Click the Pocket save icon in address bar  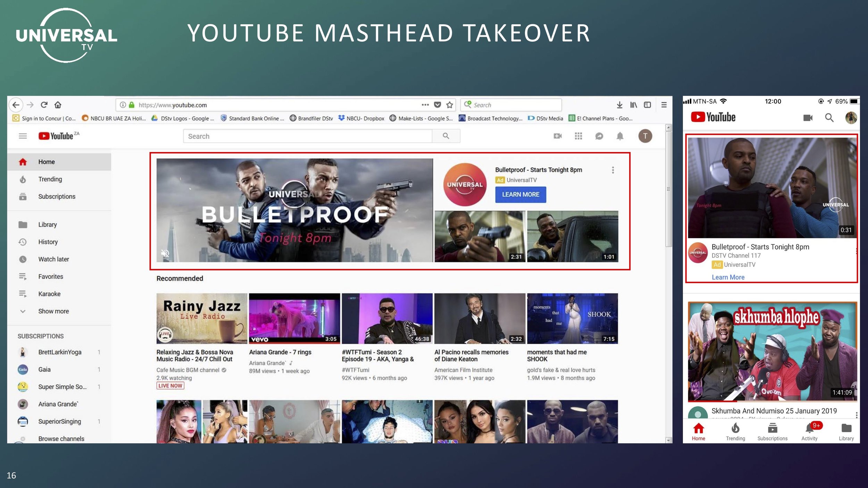(437, 105)
